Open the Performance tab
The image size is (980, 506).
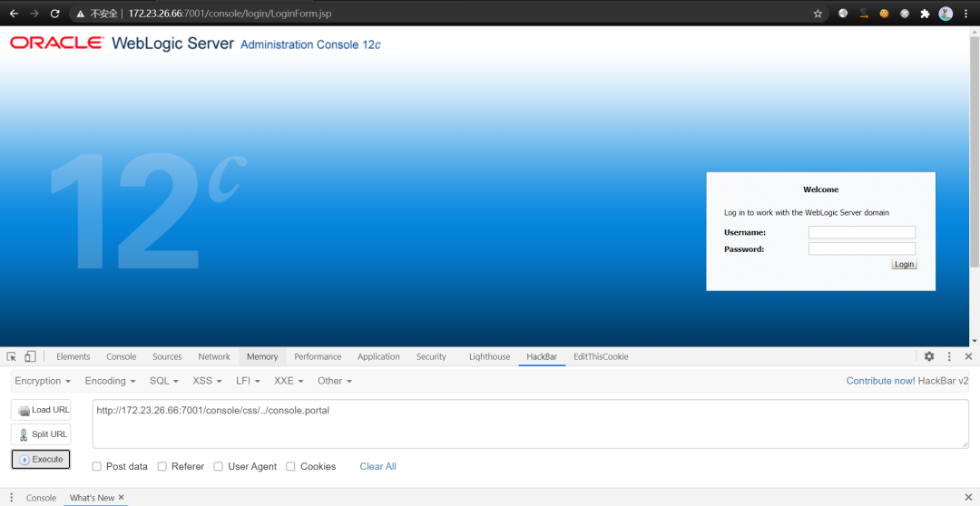pos(318,356)
